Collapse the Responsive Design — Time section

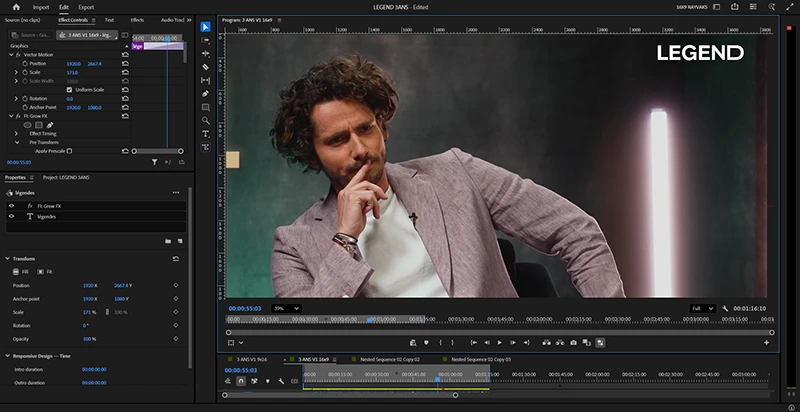(x=7, y=355)
